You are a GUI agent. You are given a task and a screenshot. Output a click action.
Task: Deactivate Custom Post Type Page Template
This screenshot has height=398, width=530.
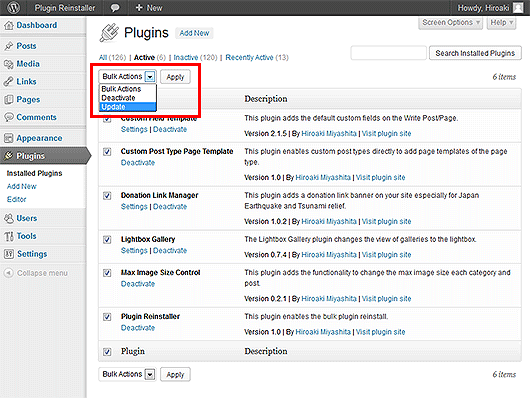coord(138,163)
